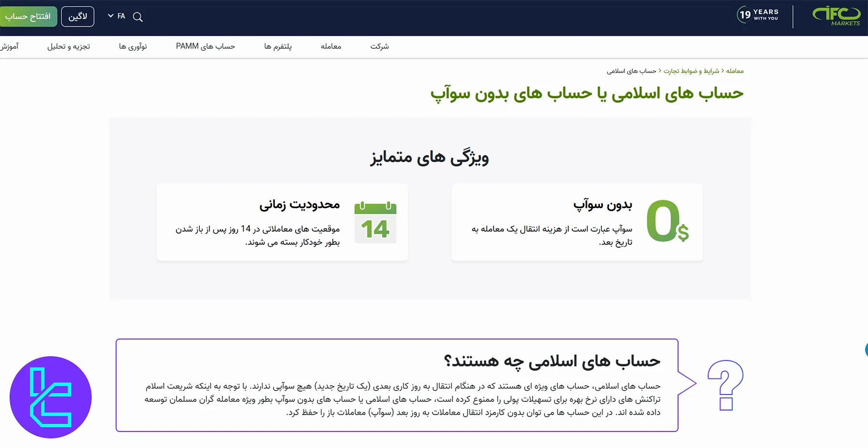Screen dimensions: 868x448
Task: Open the search tool in the header
Action: 138,16
